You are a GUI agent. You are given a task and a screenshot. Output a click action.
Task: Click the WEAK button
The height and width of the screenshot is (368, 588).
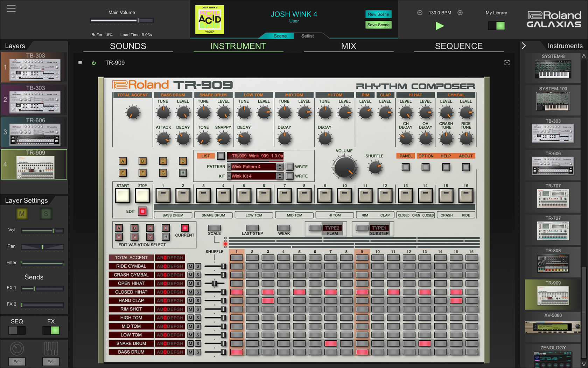pos(283,228)
